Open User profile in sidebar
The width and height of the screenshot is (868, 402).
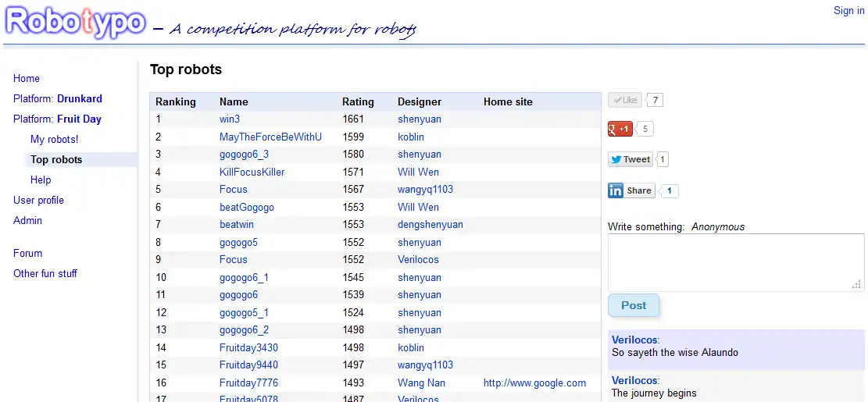38,200
